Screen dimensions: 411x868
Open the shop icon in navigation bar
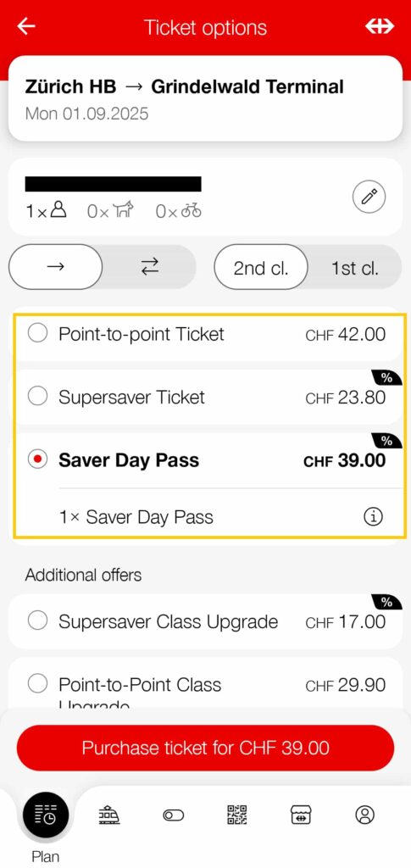[301, 815]
